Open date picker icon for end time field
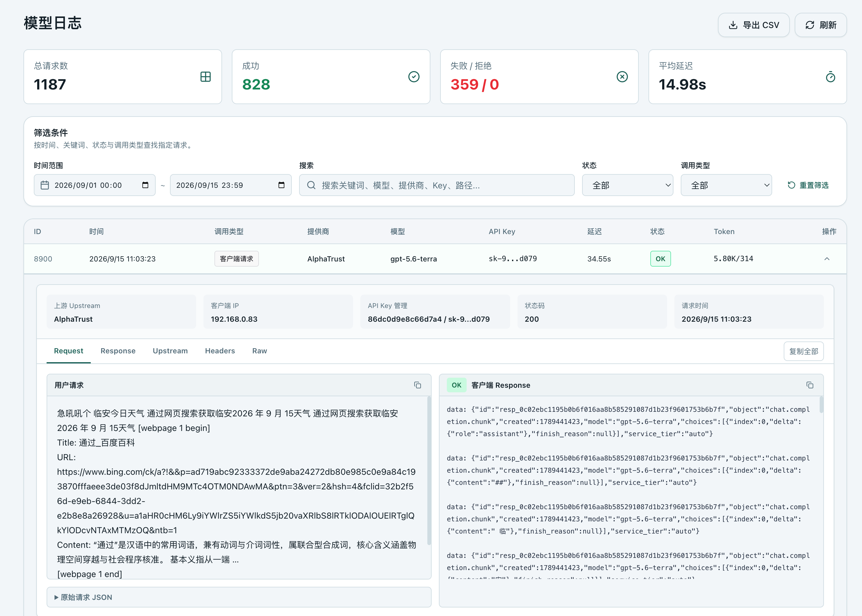 click(281, 185)
